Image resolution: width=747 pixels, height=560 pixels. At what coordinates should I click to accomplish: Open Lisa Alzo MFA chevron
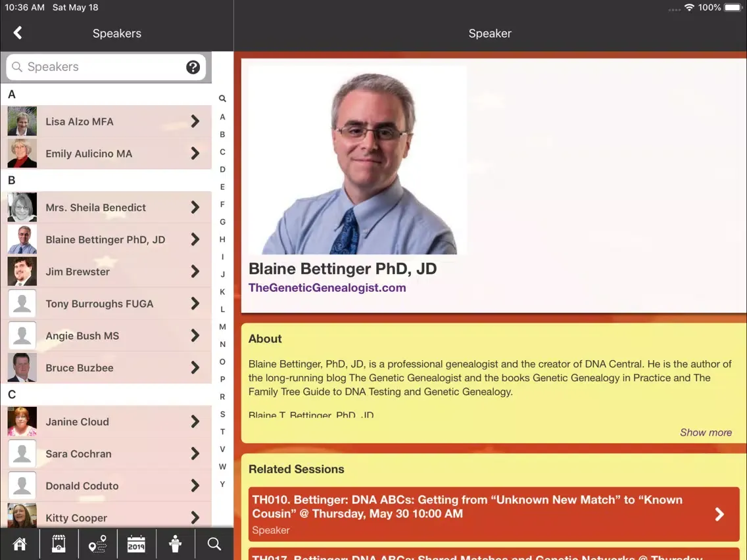[195, 122]
